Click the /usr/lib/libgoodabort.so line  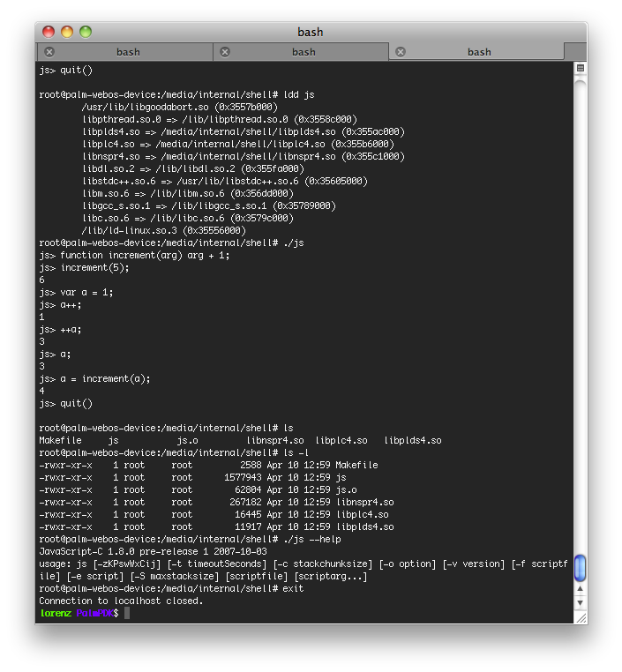(x=180, y=107)
